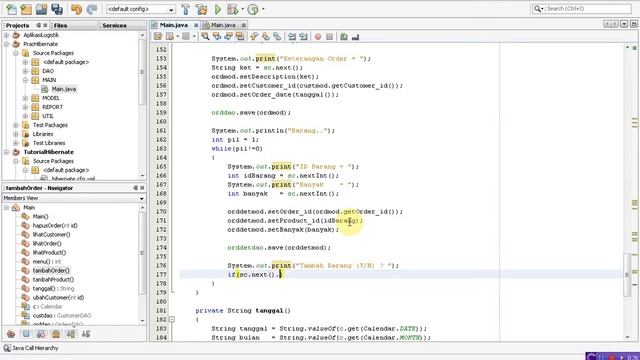The image size is (640, 360).
Task: Undo the last edit
Action: tap(76, 9)
